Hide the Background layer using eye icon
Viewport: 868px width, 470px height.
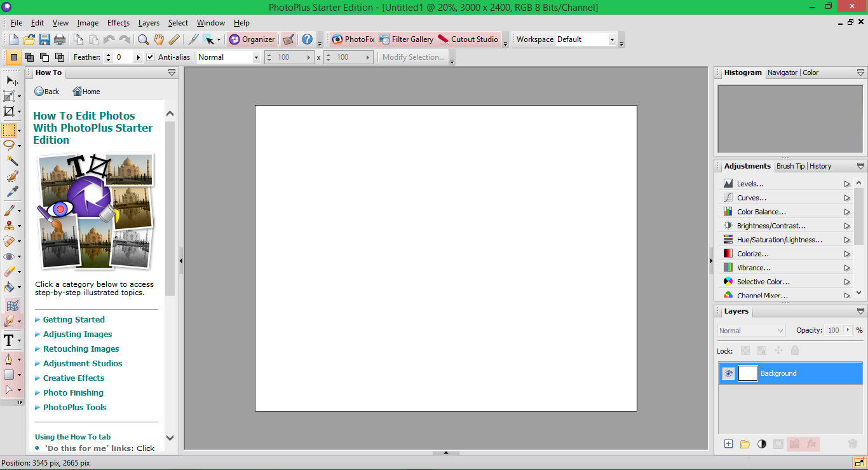pyautogui.click(x=728, y=373)
